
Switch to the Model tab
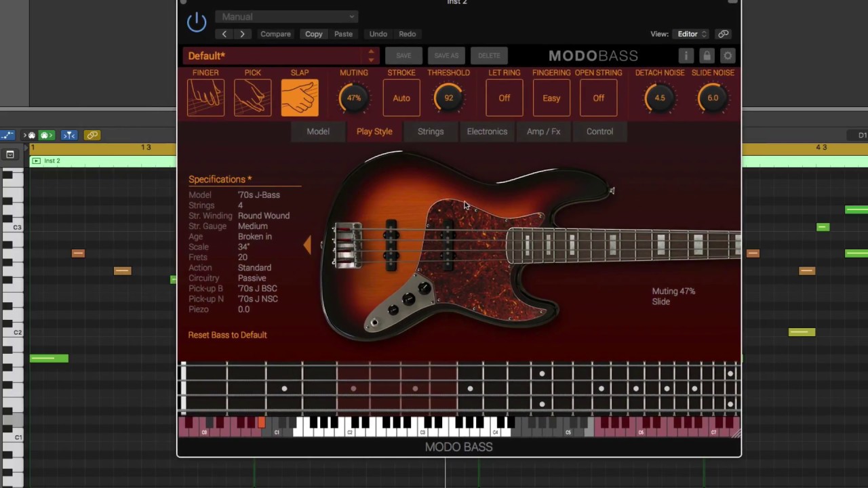(x=318, y=131)
